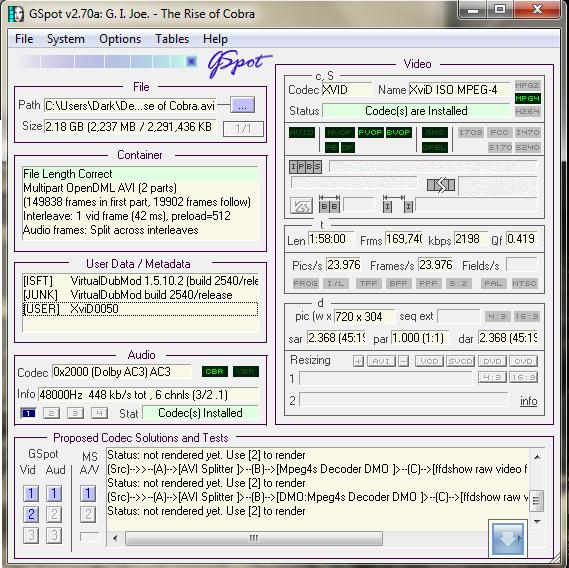Open the File menu
The height and width of the screenshot is (568, 569).
(24, 39)
